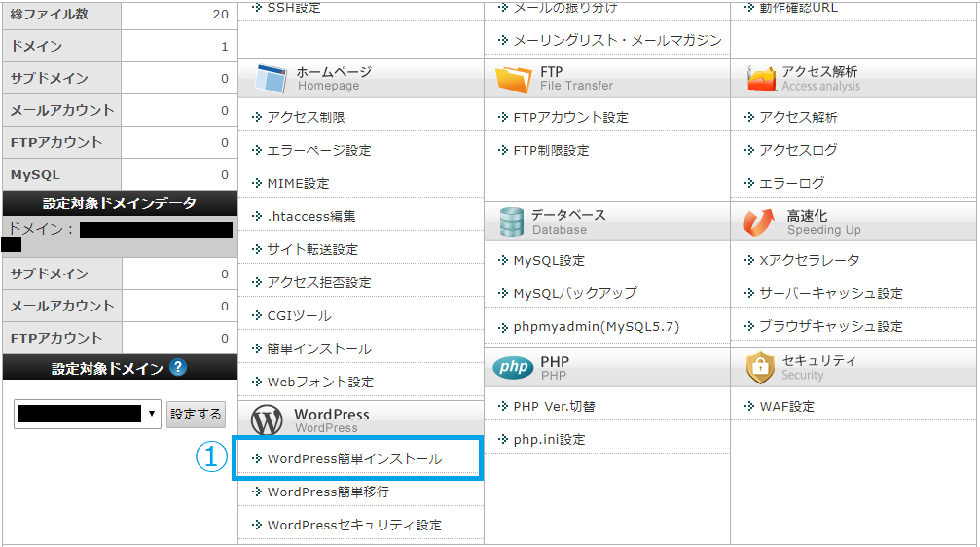Open the target domain dropdown
The width and height of the screenshot is (980, 547).
88,414
